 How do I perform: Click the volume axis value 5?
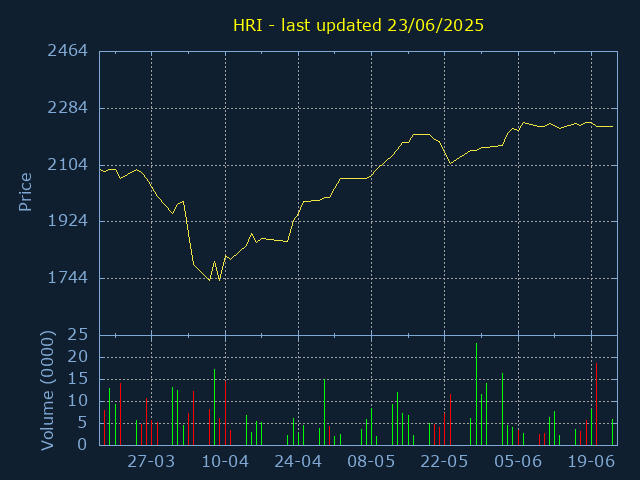(x=82, y=423)
